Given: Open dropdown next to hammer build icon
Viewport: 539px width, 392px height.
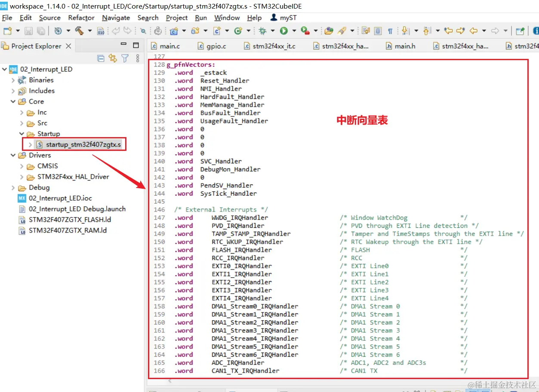Looking at the screenshot, I should tap(89, 31).
